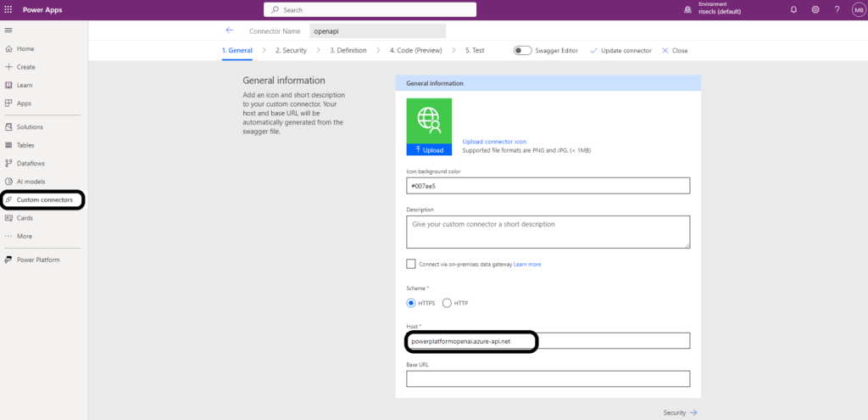
Task: Click the green connector globe icon
Action: pyautogui.click(x=429, y=120)
